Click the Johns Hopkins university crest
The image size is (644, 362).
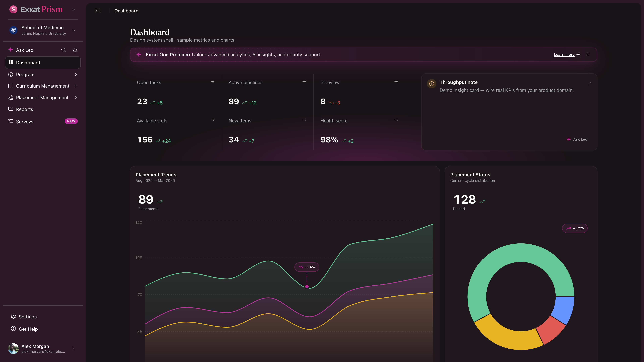[x=13, y=30]
